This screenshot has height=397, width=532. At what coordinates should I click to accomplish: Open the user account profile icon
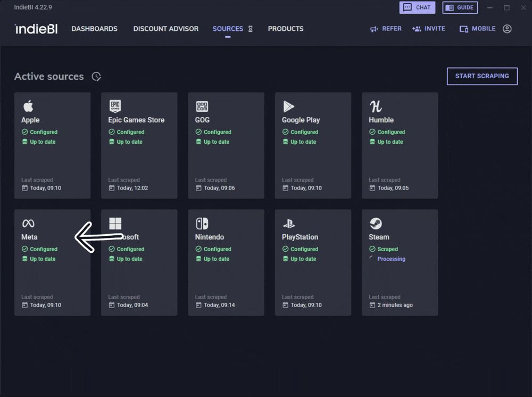click(507, 29)
